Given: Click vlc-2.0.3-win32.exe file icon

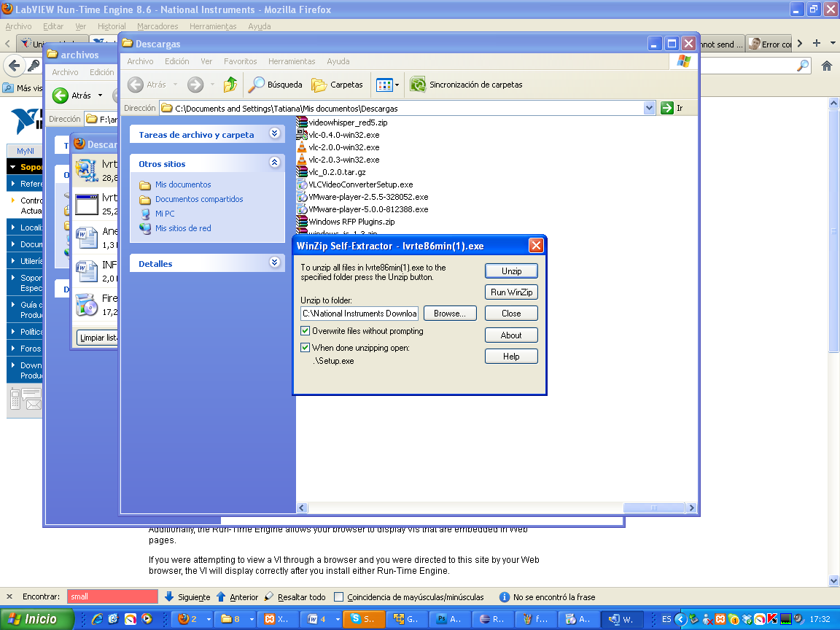Looking at the screenshot, I should click(x=302, y=160).
